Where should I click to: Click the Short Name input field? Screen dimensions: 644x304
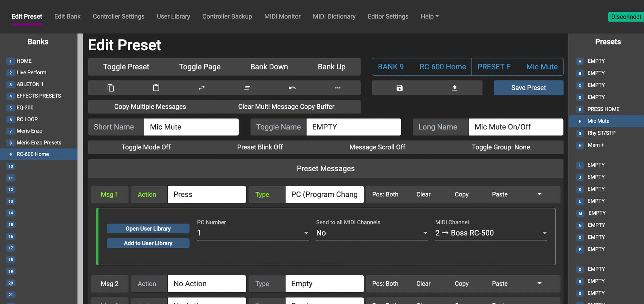[x=191, y=127]
